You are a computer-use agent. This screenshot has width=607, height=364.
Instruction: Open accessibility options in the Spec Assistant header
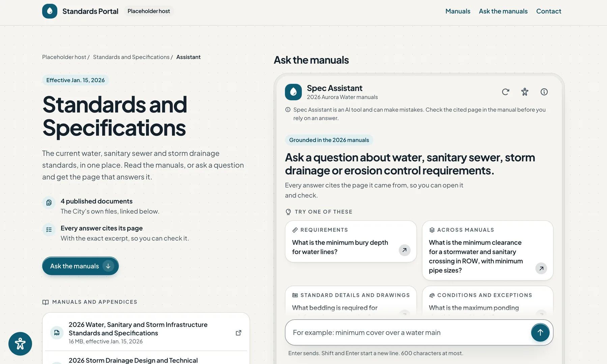[525, 92]
